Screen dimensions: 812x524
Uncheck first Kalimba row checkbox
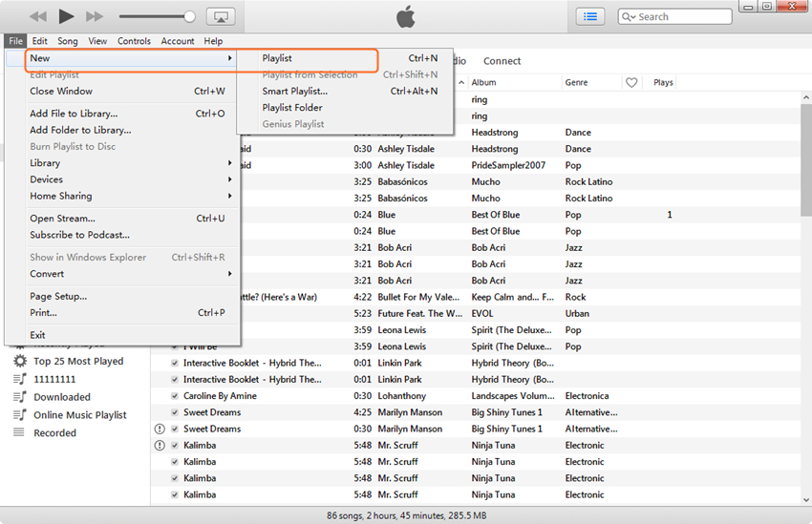[x=175, y=446]
